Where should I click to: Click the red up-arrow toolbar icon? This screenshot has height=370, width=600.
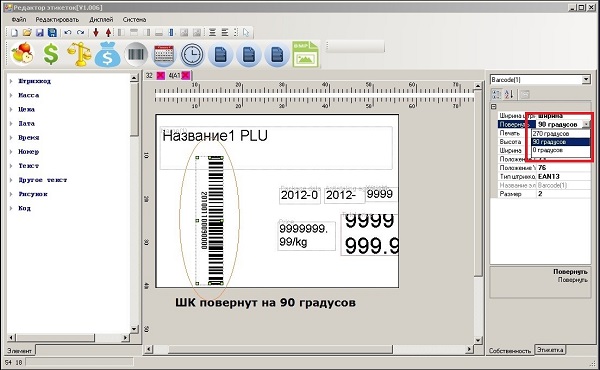point(108,33)
